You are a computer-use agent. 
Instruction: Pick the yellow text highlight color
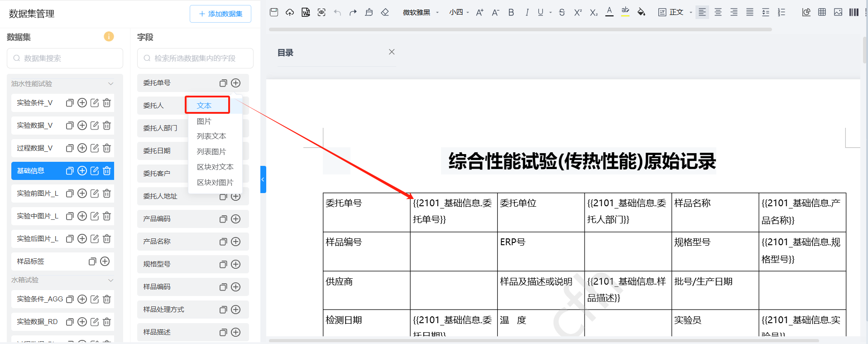[625, 12]
